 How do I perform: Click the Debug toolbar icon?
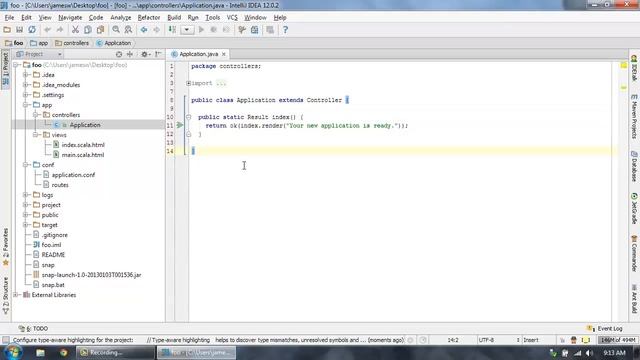213,30
